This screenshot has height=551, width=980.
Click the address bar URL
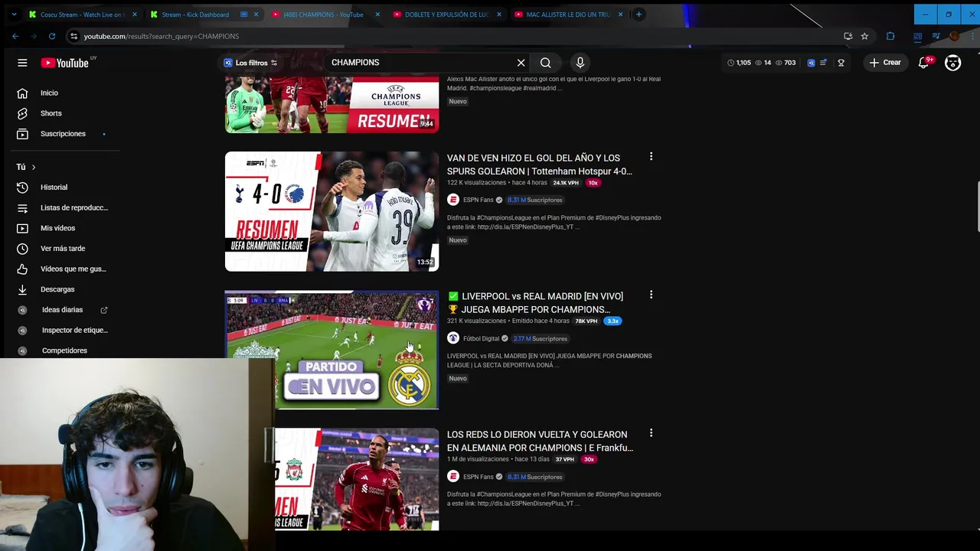[x=162, y=36]
